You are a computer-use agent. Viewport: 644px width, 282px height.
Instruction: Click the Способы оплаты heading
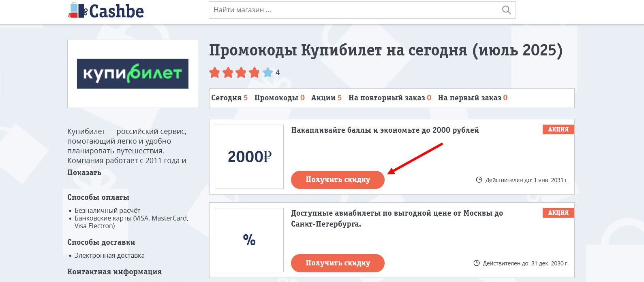98,197
